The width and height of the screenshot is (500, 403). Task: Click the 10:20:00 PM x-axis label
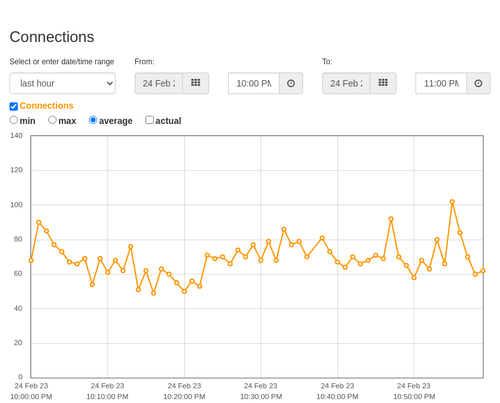(x=184, y=391)
